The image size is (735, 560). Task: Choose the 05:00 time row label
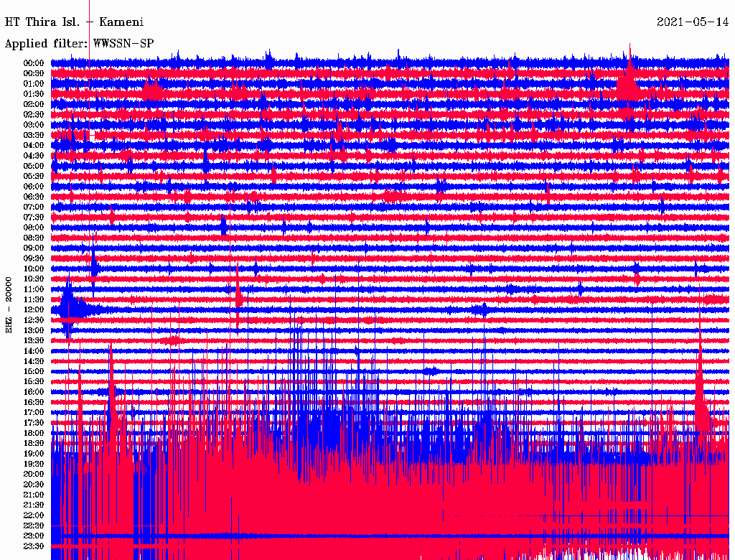click(x=34, y=166)
